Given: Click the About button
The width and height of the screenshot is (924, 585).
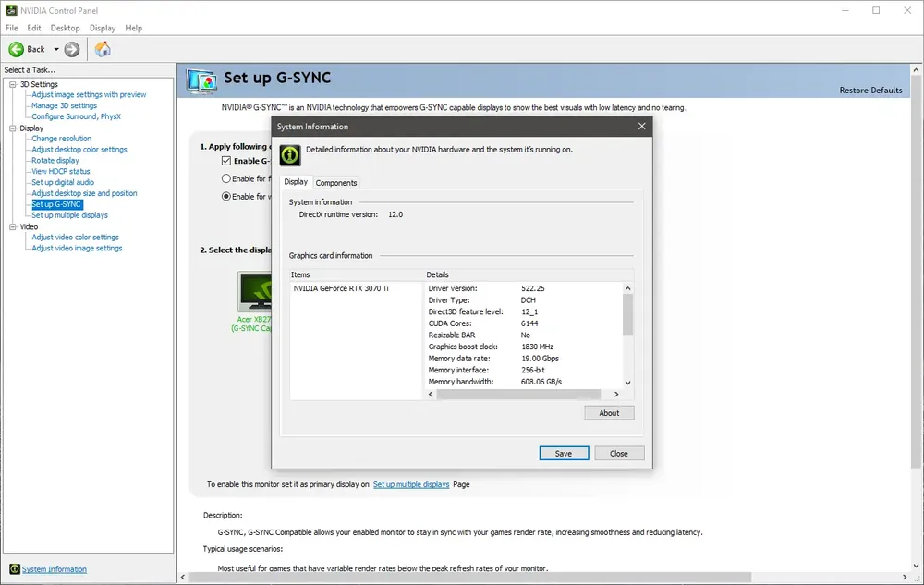Looking at the screenshot, I should coord(609,413).
